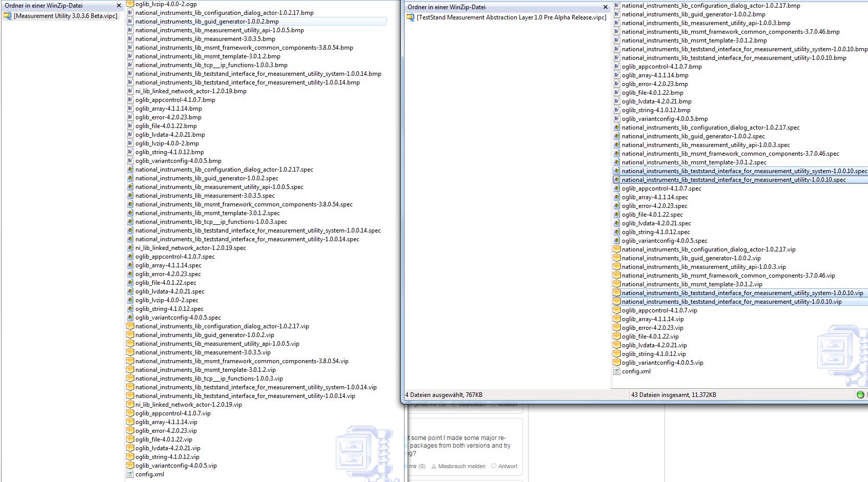Click icon of national_instruments_lib_measurement-3.0.3.5.spec
The height and width of the screenshot is (482, 868).
pos(130,196)
